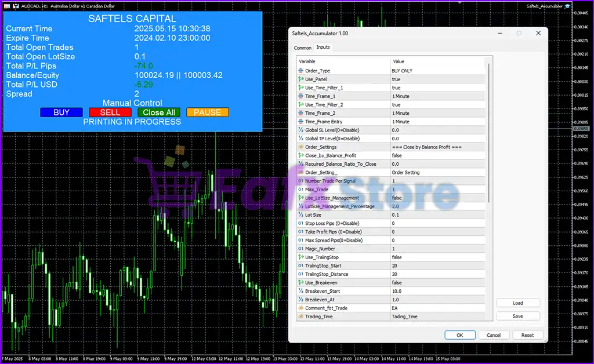
Task: Click the Take Profit Pips integer icon
Action: click(x=301, y=232)
